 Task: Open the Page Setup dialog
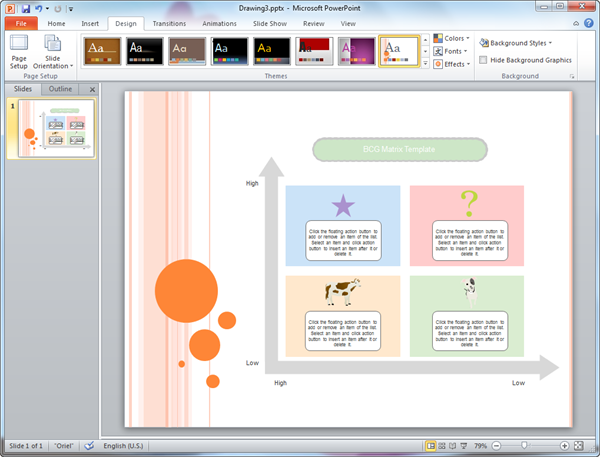(x=18, y=51)
